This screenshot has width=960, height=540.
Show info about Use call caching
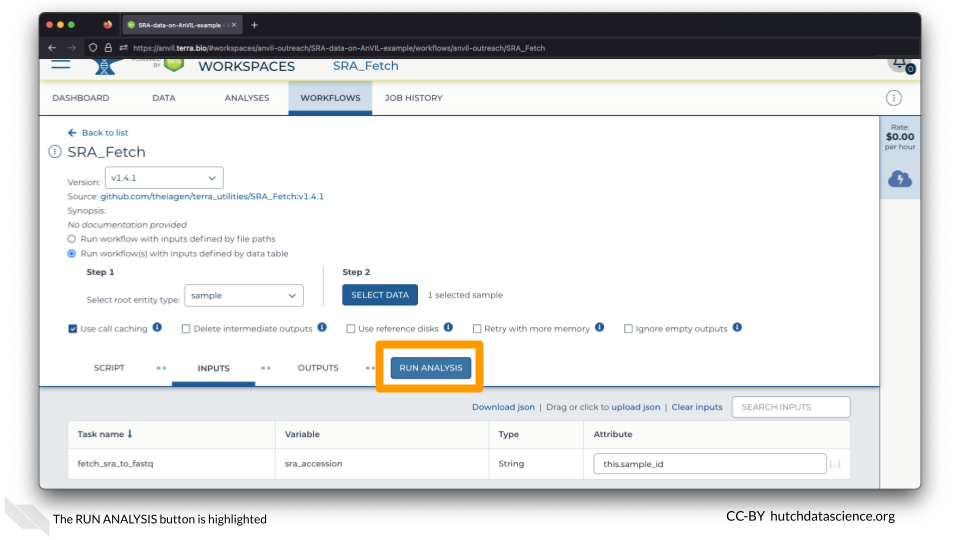point(157,328)
